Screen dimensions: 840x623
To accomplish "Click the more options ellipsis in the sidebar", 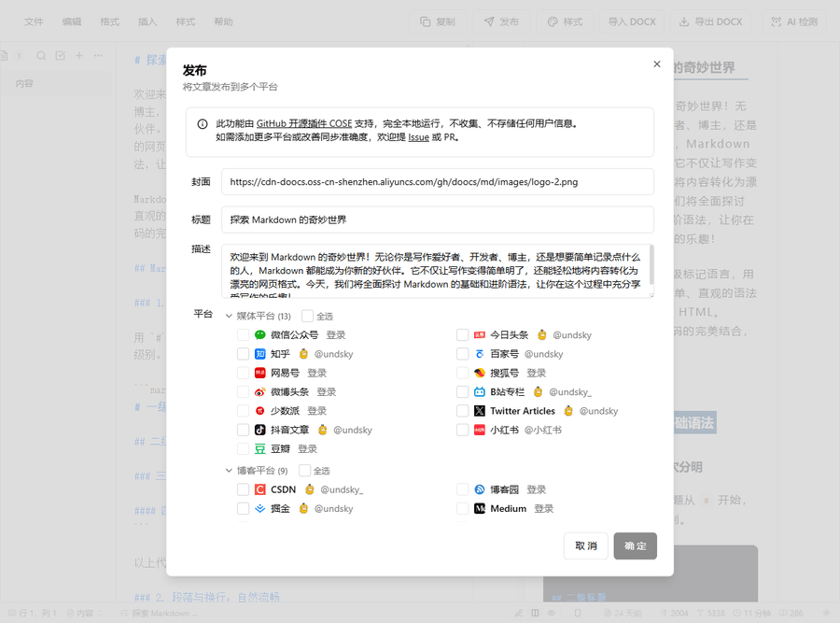I will pyautogui.click(x=98, y=55).
